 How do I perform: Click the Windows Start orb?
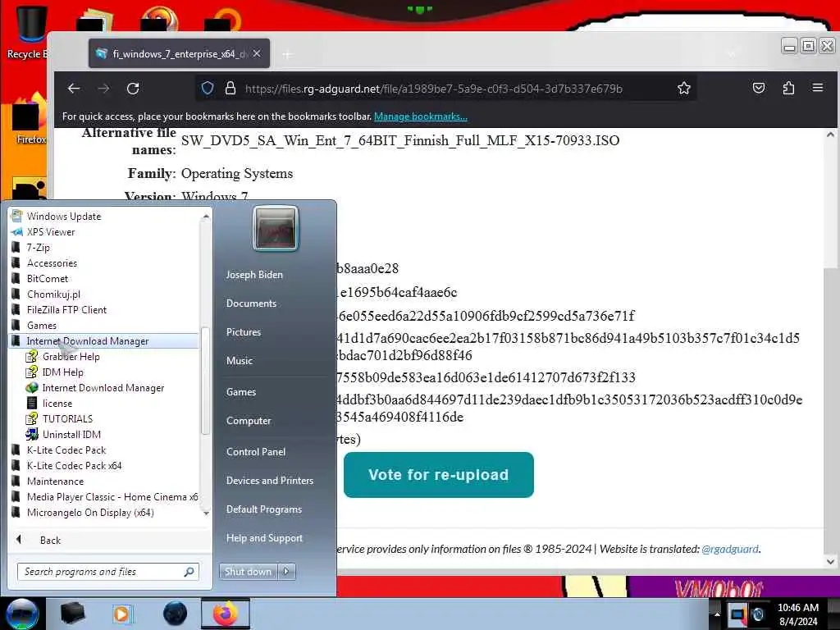(22, 614)
